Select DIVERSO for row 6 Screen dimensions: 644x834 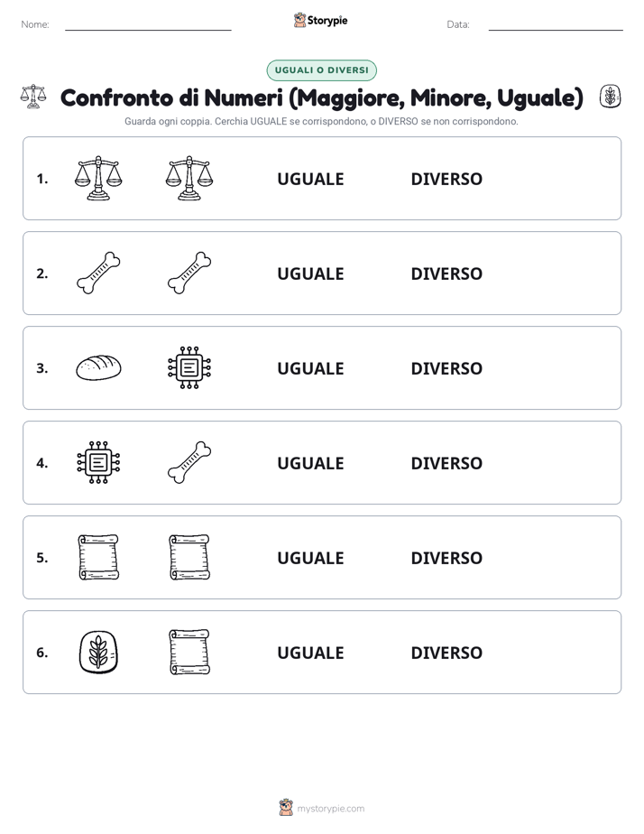pyautogui.click(x=446, y=652)
